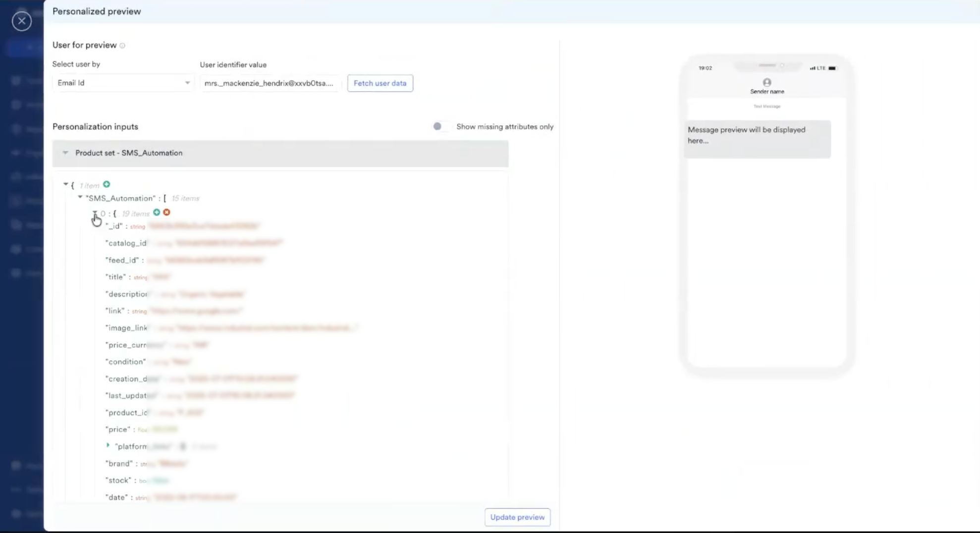This screenshot has width=980, height=533.
Task: Select the "title" key
Action: [x=116, y=277]
